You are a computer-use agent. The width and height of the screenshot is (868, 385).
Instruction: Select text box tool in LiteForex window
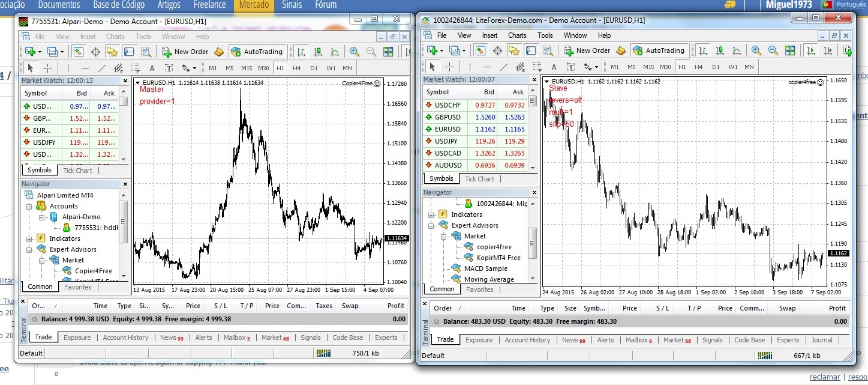pos(570,67)
